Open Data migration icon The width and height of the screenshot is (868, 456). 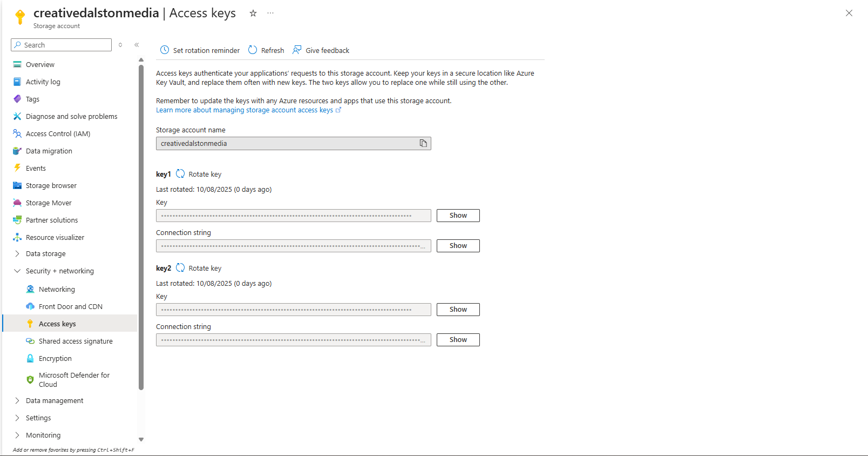[17, 151]
